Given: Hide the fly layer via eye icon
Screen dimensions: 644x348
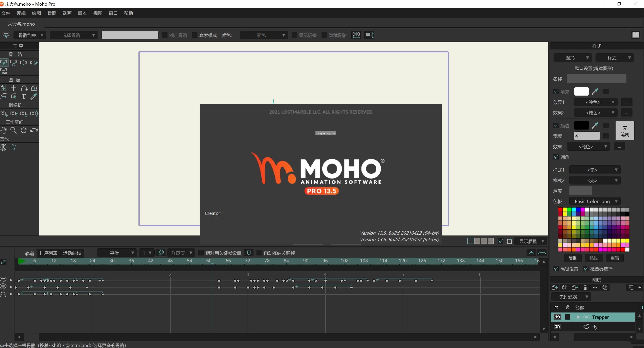Looking at the screenshot, I should point(557,326).
